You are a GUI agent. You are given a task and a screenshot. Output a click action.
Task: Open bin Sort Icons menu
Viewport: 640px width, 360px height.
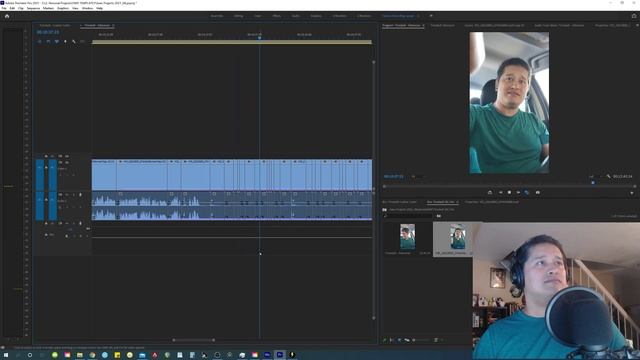[436, 340]
